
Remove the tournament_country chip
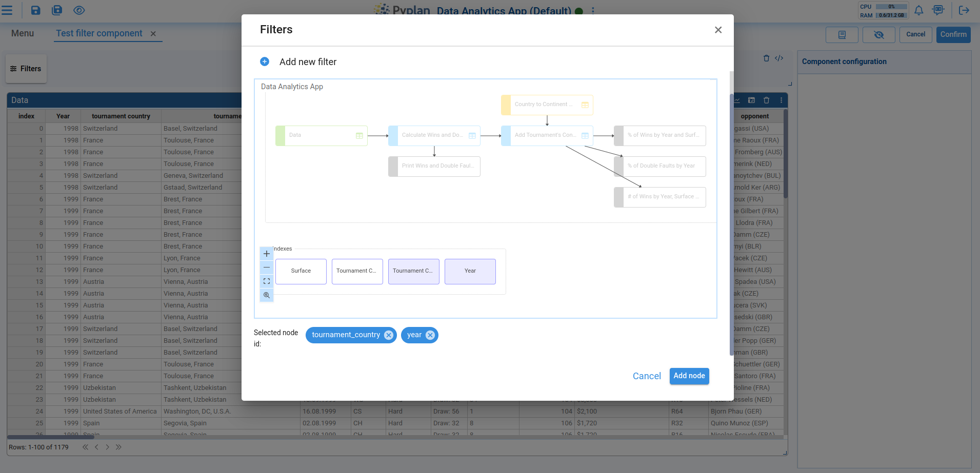point(389,335)
